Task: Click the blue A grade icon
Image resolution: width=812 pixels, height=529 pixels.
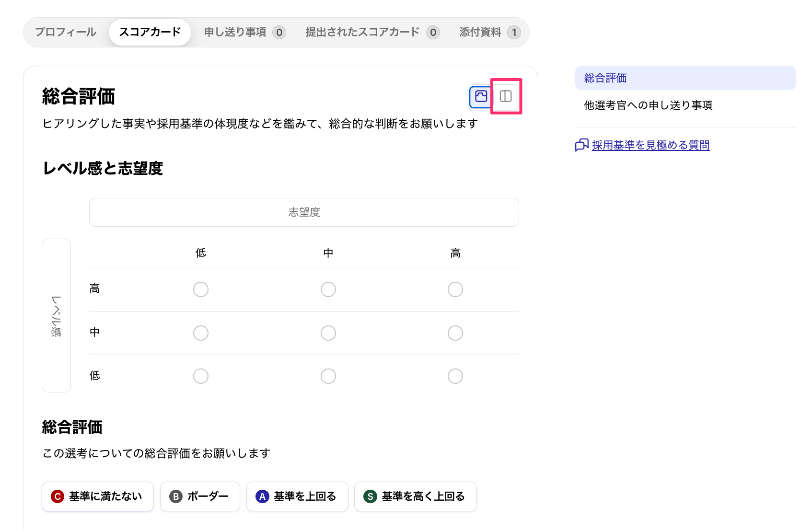Action: click(x=262, y=496)
